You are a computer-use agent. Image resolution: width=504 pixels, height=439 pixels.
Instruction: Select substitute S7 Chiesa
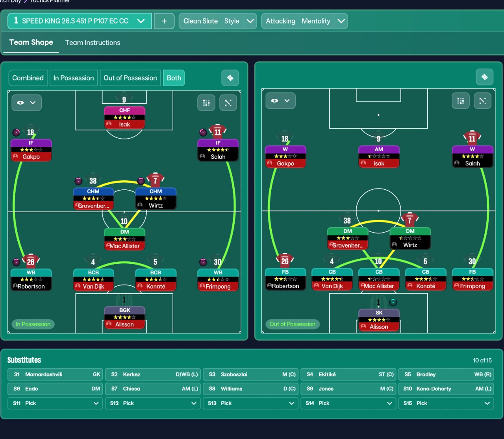[x=153, y=389]
